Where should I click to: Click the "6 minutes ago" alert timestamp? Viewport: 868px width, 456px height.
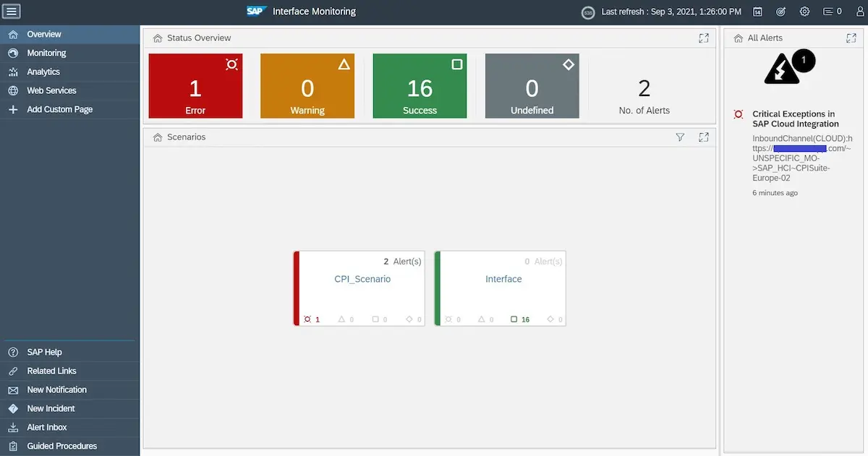pyautogui.click(x=775, y=194)
